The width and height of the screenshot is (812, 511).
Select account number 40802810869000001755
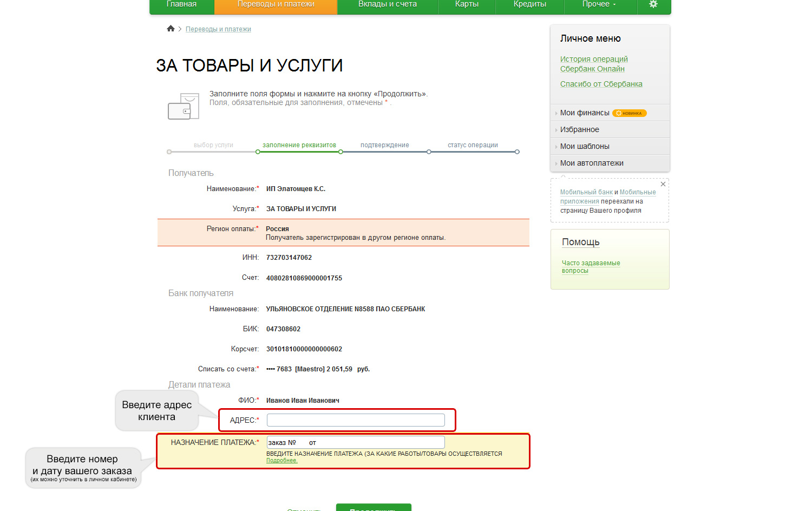point(304,278)
